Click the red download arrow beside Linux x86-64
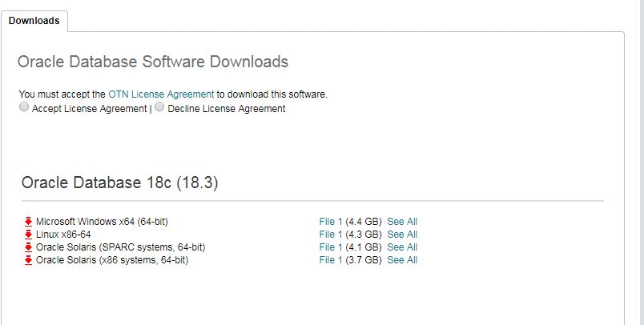This screenshot has height=325, width=644. pos(28,235)
